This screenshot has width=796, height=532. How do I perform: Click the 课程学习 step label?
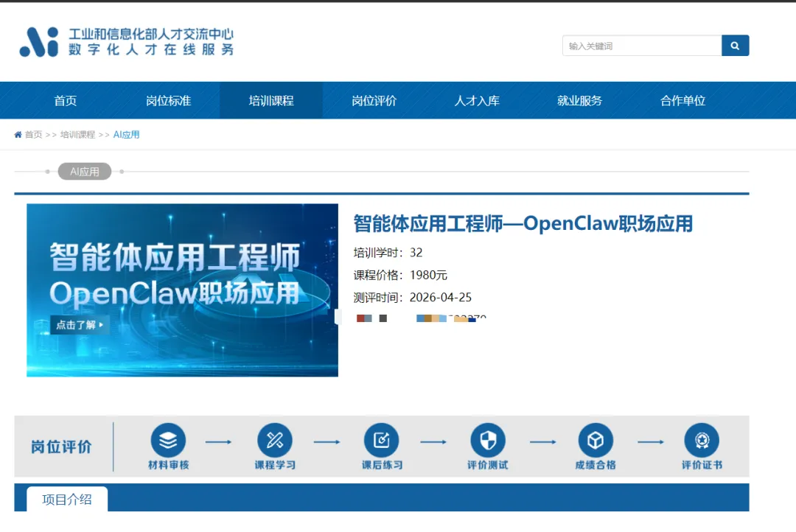[x=275, y=465]
